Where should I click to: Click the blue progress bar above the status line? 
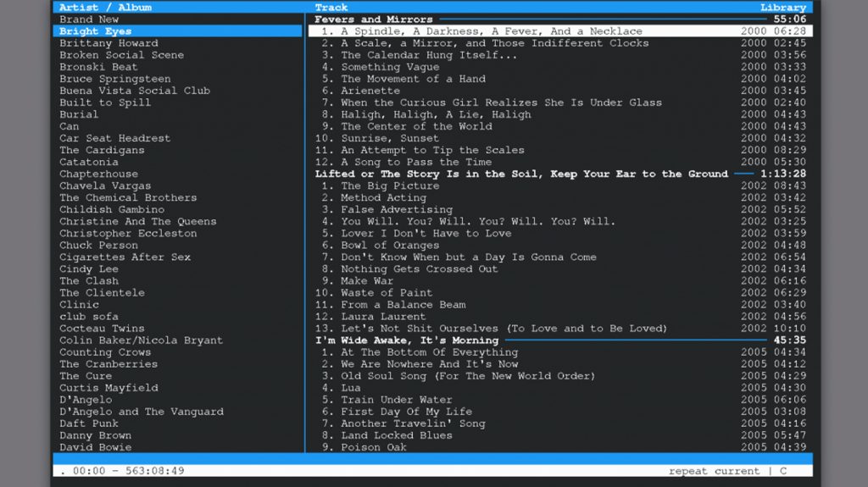pos(432,459)
